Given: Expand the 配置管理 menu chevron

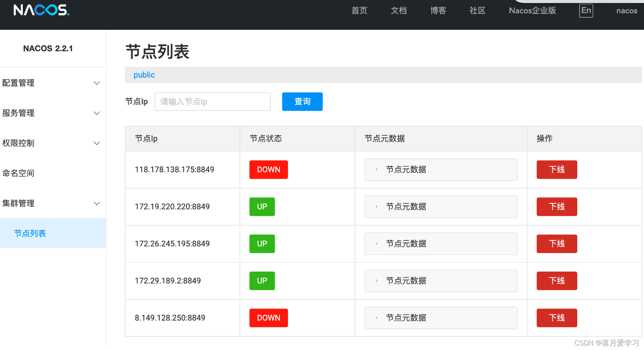Looking at the screenshot, I should [97, 83].
